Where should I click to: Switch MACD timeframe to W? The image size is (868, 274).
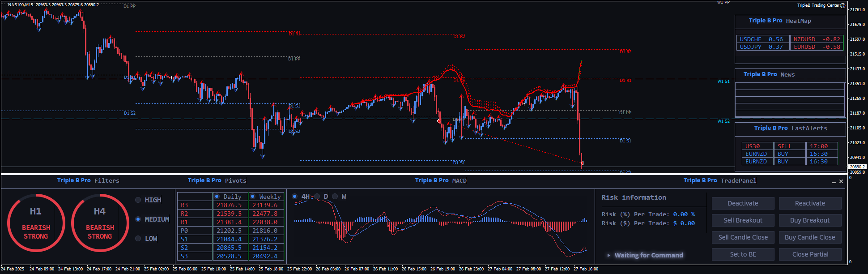[335, 197]
